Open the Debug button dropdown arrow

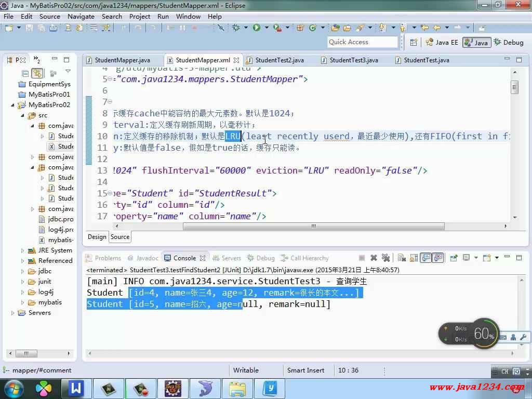(x=246, y=28)
